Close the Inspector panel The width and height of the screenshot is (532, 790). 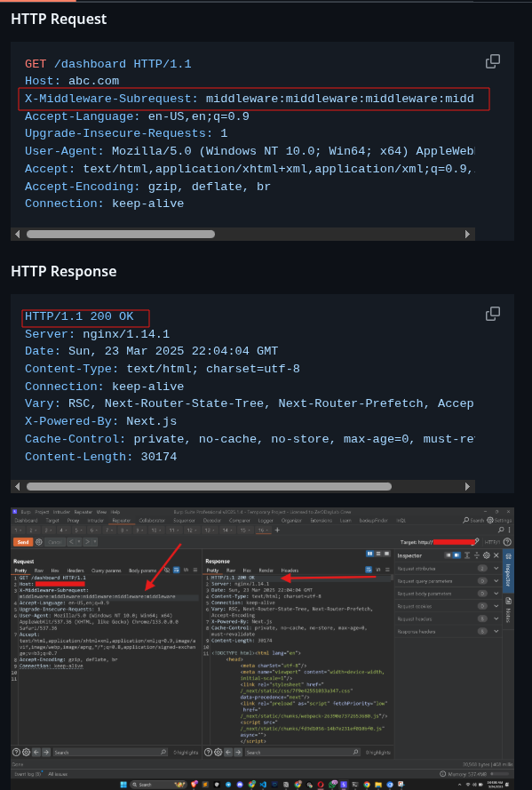click(x=496, y=555)
